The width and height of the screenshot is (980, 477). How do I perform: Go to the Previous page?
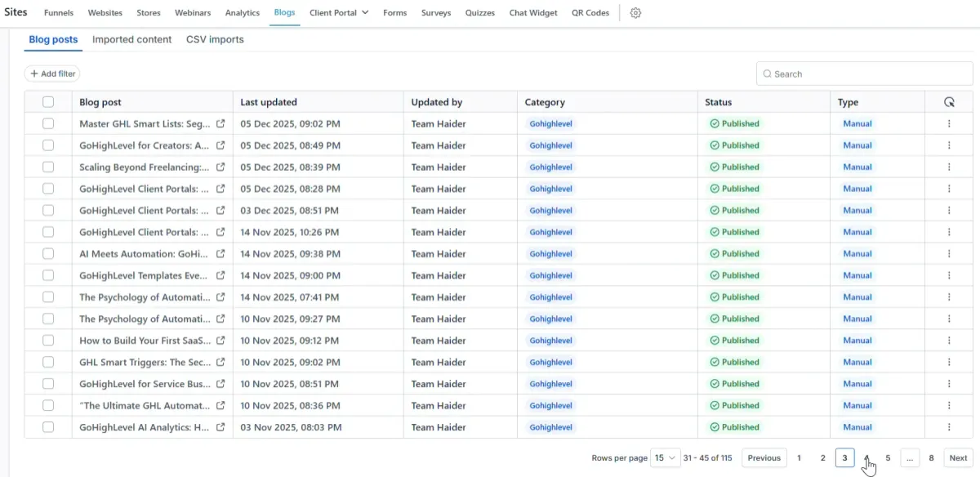click(x=764, y=458)
